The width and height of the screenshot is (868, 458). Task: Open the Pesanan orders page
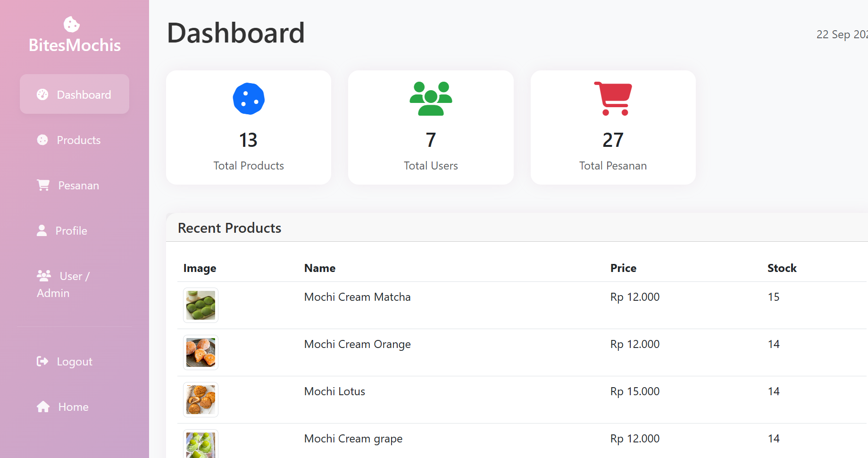pyautogui.click(x=78, y=186)
